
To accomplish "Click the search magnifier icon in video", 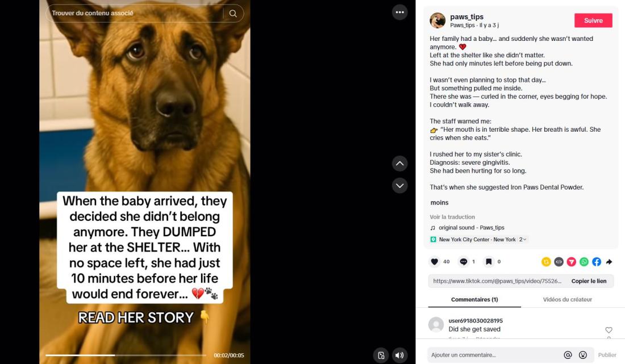I will pos(233,14).
